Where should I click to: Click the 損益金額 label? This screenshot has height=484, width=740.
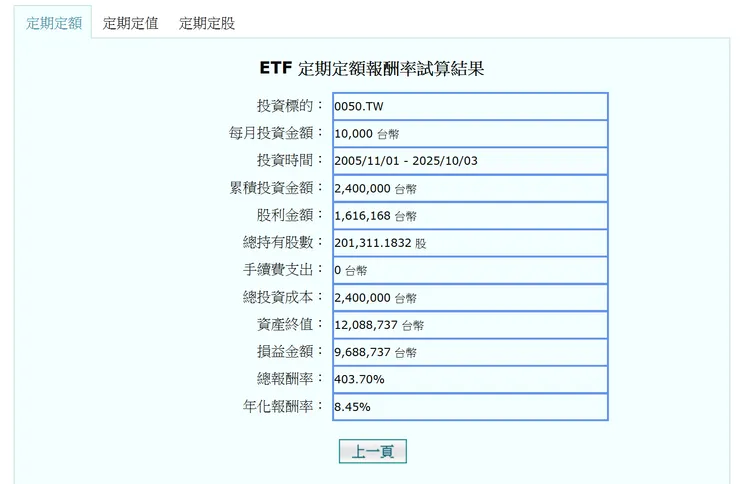coord(290,351)
